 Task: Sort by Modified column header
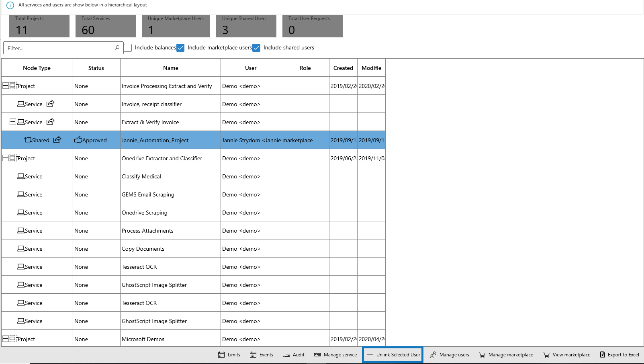[372, 68]
